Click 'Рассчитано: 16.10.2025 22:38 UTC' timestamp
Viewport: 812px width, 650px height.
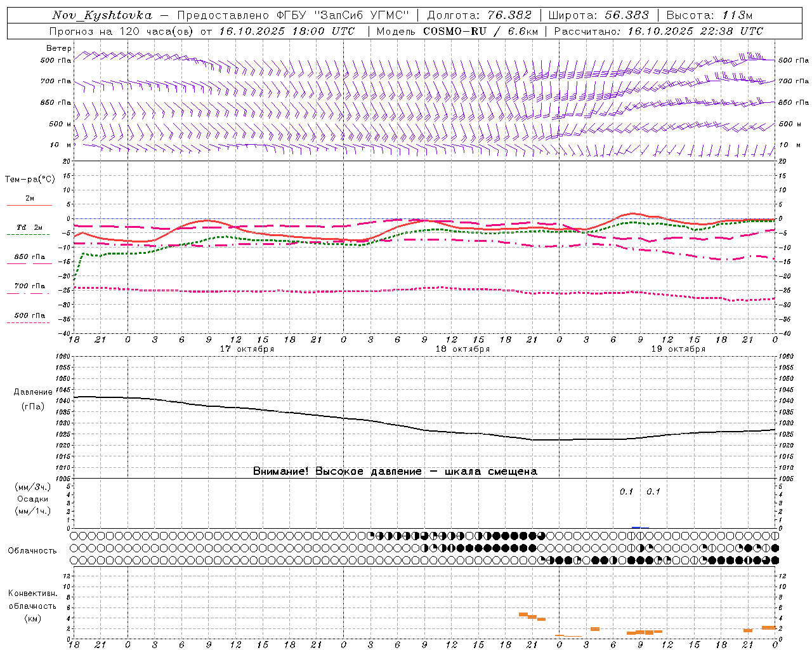658,31
